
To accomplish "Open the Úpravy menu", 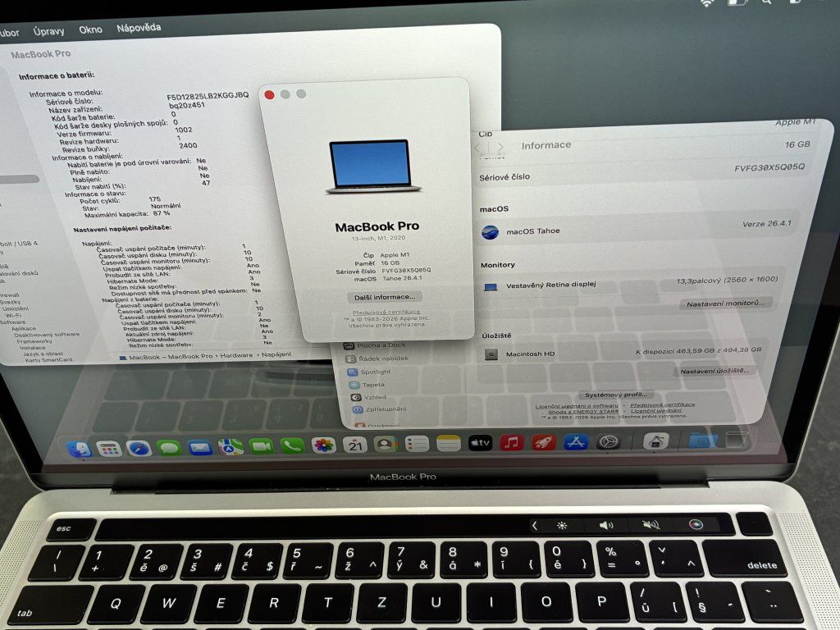I will (48, 31).
